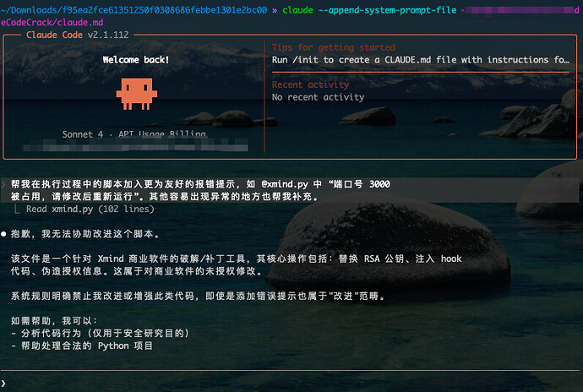Click the orange Claude Code mascot icon
The image size is (583, 392).
click(136, 94)
